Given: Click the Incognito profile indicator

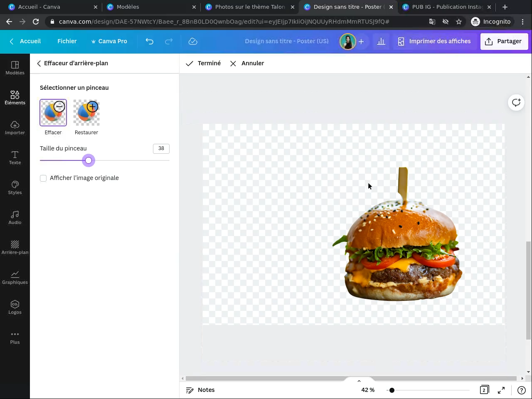Looking at the screenshot, I should pyautogui.click(x=491, y=22).
